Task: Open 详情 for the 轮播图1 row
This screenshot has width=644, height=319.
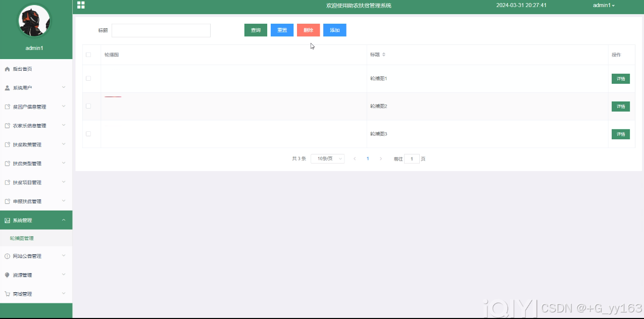Action: click(x=621, y=79)
